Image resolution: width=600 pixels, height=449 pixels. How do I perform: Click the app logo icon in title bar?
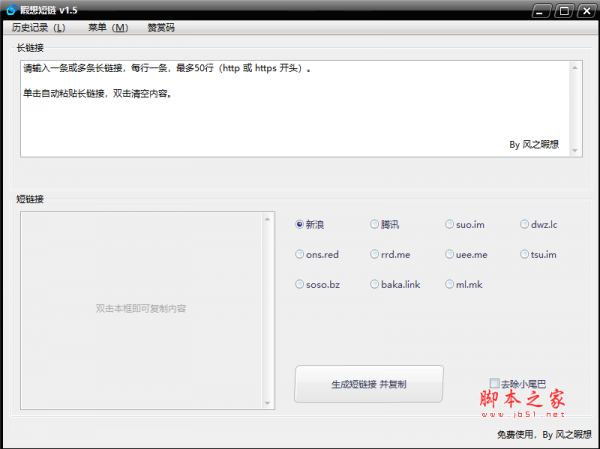pos(11,10)
